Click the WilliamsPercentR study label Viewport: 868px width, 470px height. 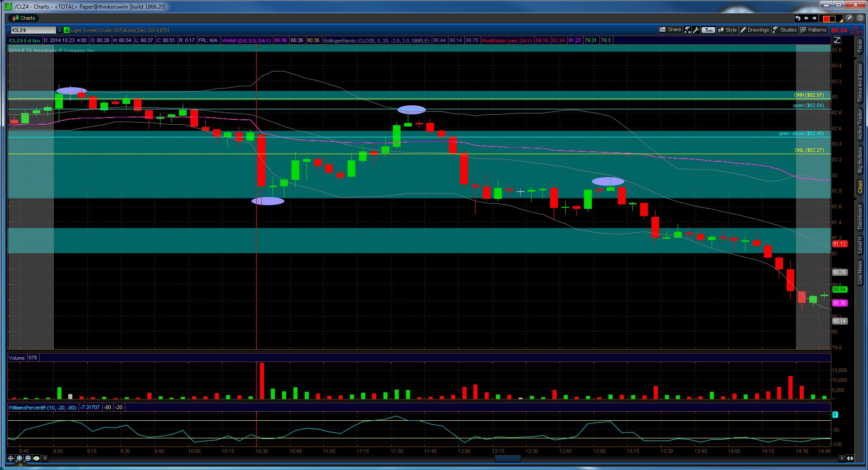42,408
